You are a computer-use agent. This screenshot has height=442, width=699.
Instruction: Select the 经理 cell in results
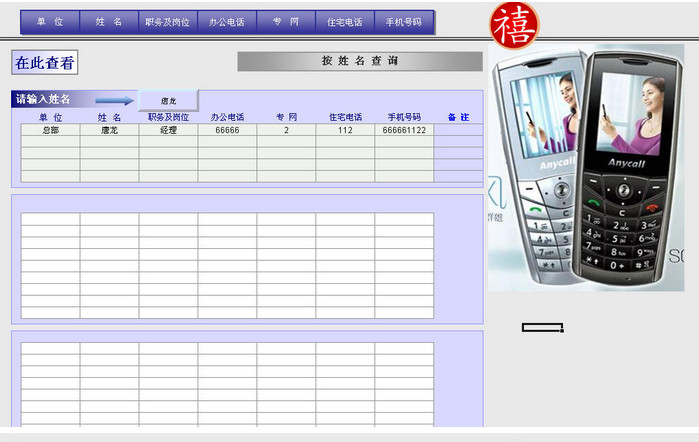tap(168, 130)
